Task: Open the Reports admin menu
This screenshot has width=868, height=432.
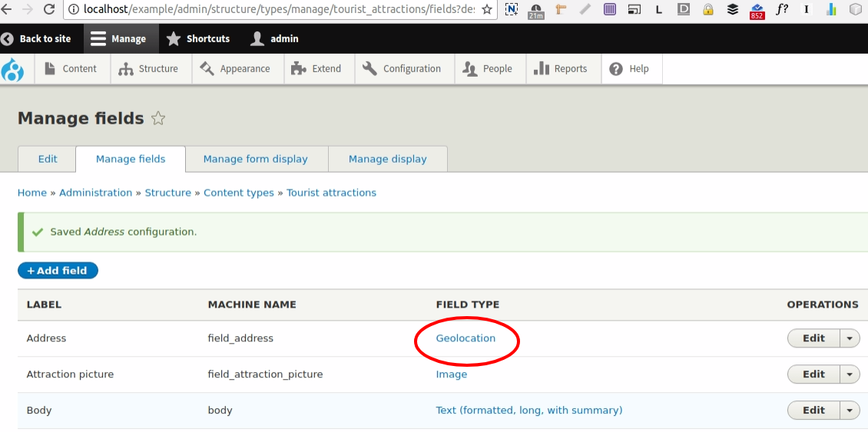Action: pos(561,69)
